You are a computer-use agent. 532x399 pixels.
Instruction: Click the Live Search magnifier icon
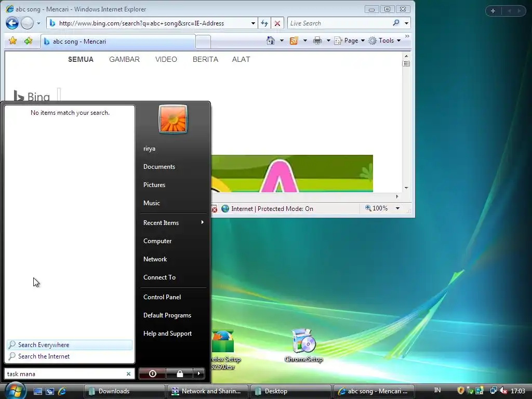396,23
